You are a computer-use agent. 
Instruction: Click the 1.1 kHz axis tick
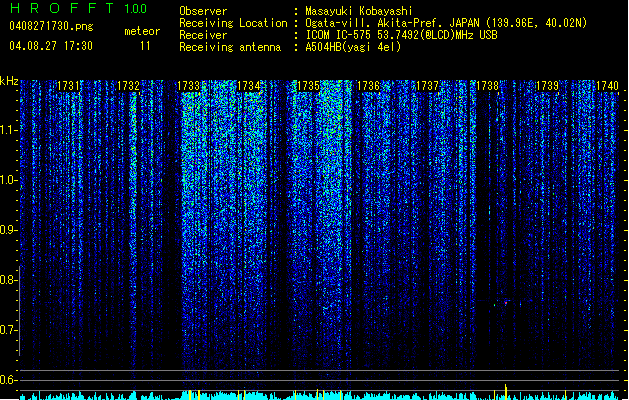pos(8,130)
